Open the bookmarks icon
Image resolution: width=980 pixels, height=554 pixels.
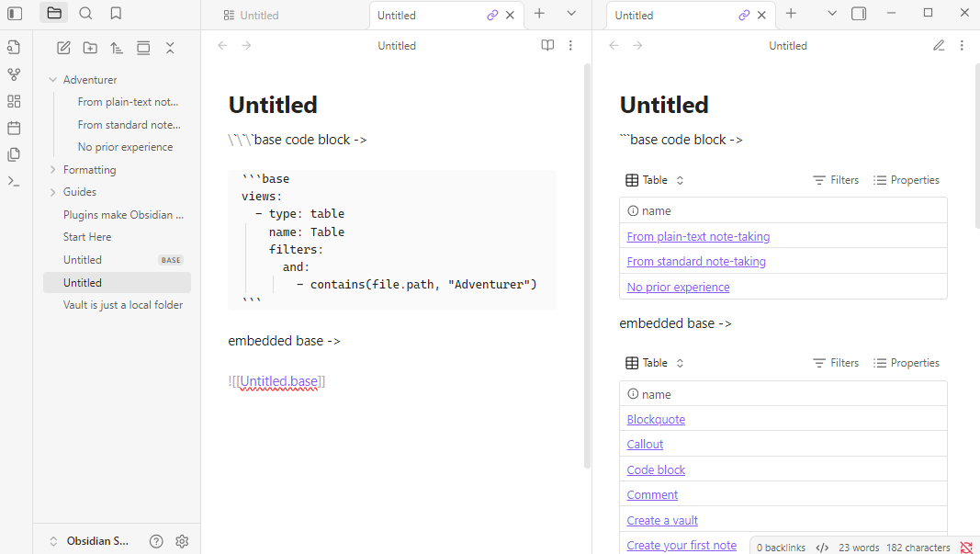click(x=116, y=13)
